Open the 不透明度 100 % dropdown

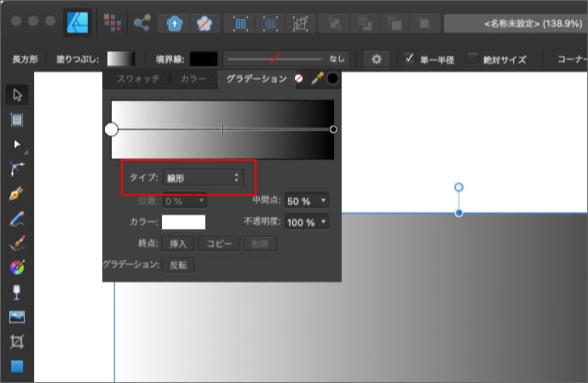point(306,222)
